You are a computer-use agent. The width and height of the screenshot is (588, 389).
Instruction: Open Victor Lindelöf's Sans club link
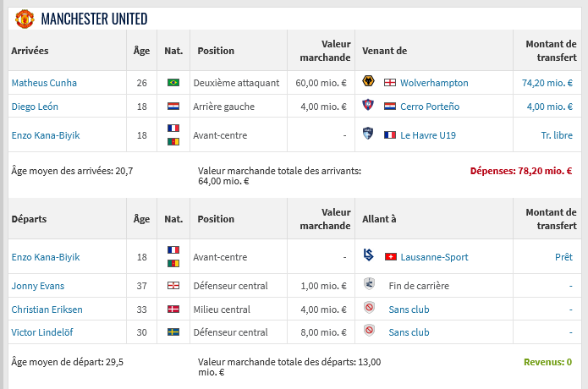tap(409, 332)
